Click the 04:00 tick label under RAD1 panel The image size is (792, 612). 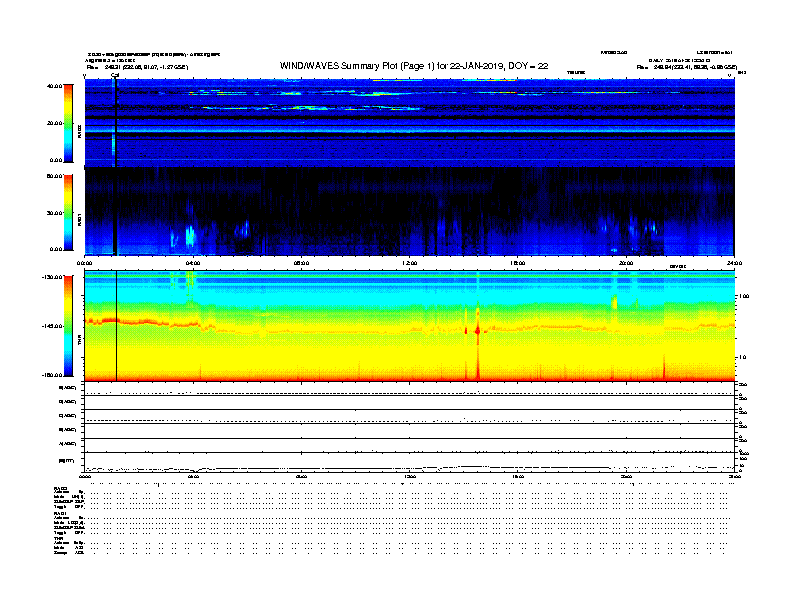[x=193, y=263]
